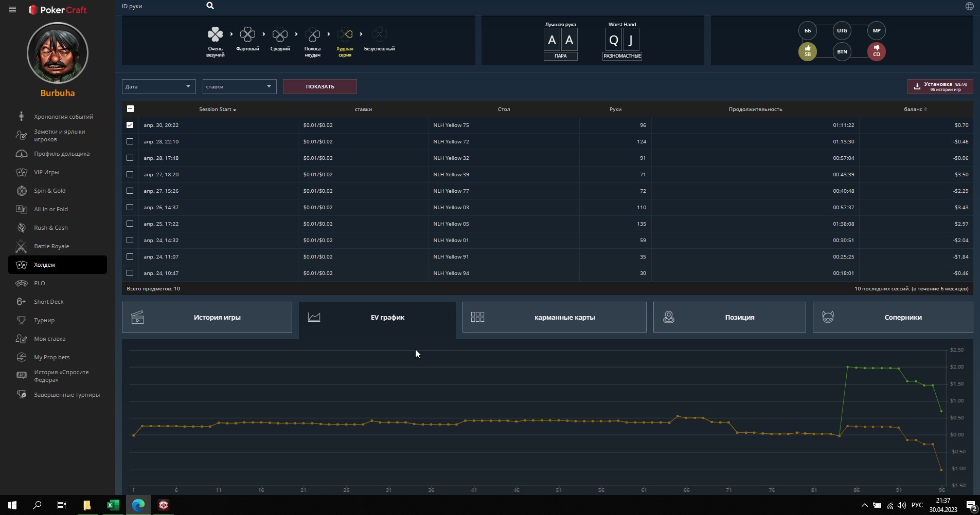
Task: Check the апр. 28, 17:48 session
Action: [x=130, y=158]
